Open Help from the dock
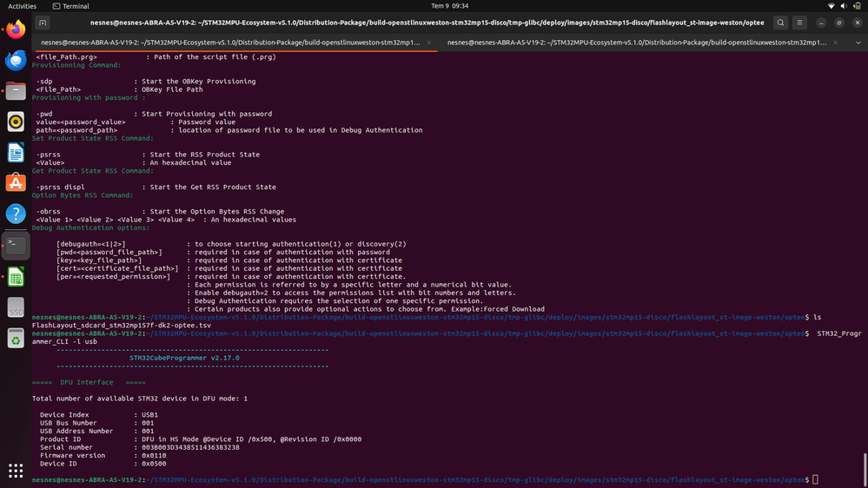 (x=16, y=214)
